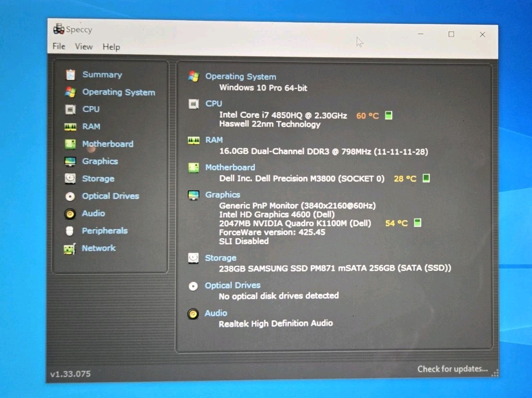Image resolution: width=532 pixels, height=398 pixels.
Task: Open the File menu
Action: [x=59, y=46]
